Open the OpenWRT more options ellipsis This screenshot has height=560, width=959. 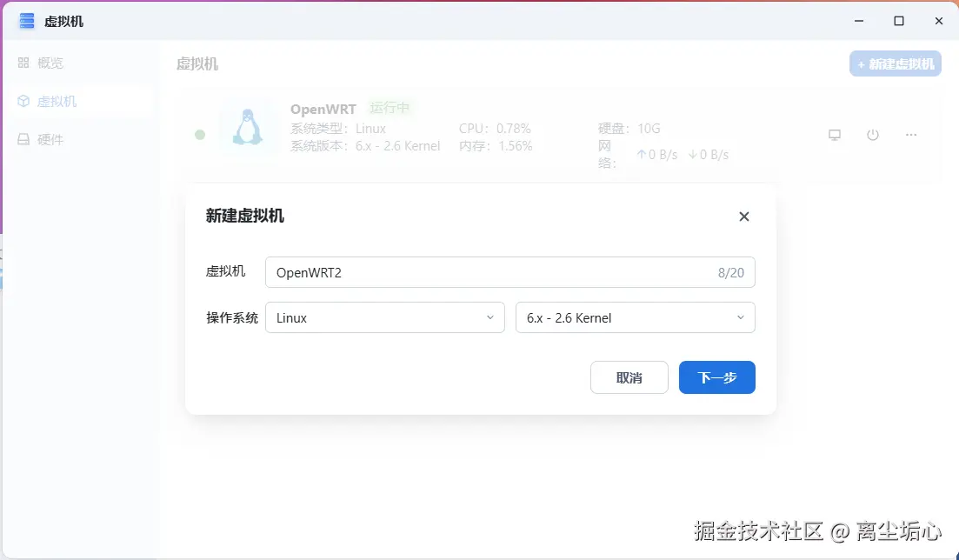(911, 135)
